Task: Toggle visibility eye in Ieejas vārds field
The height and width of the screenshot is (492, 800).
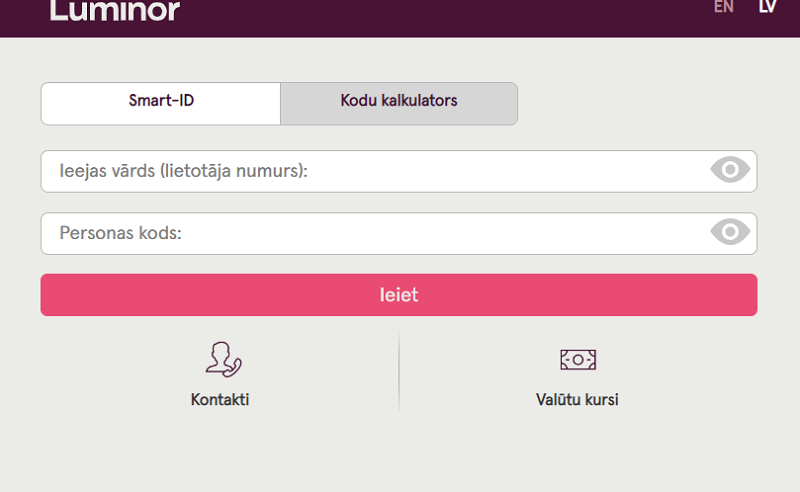Action: coord(730,169)
